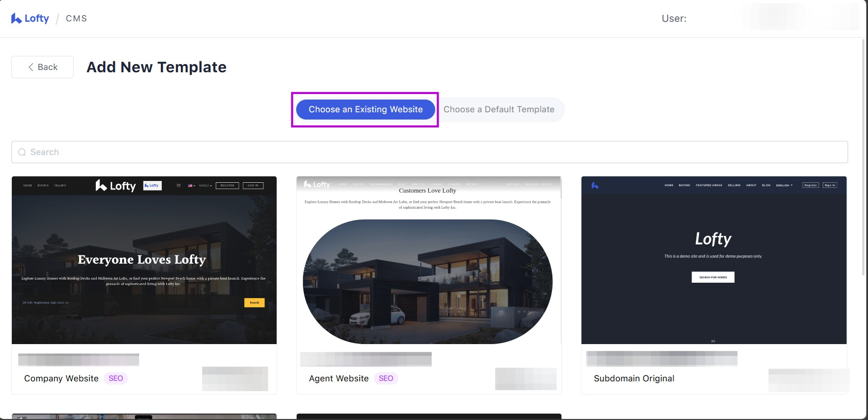Open the flag language selector dropdown in Company Website preview

[x=192, y=185]
